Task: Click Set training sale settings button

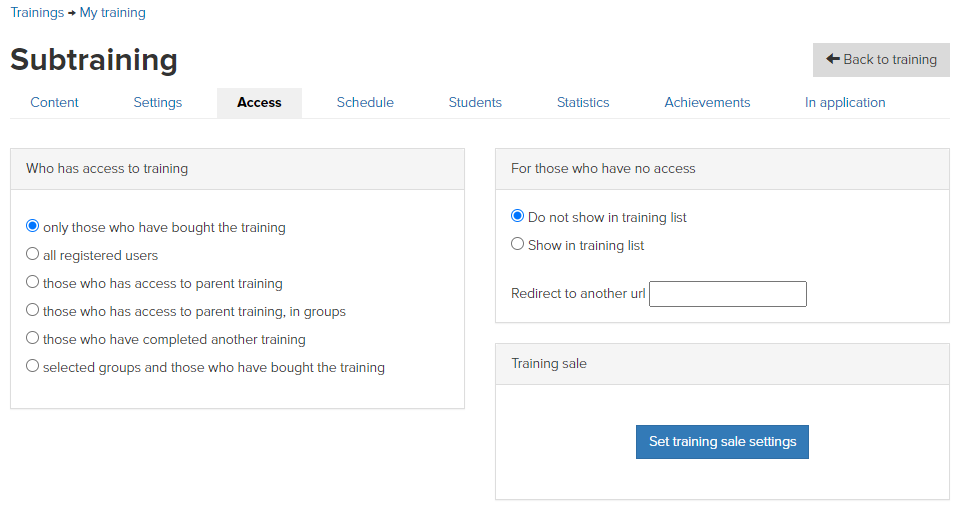Action: (722, 442)
